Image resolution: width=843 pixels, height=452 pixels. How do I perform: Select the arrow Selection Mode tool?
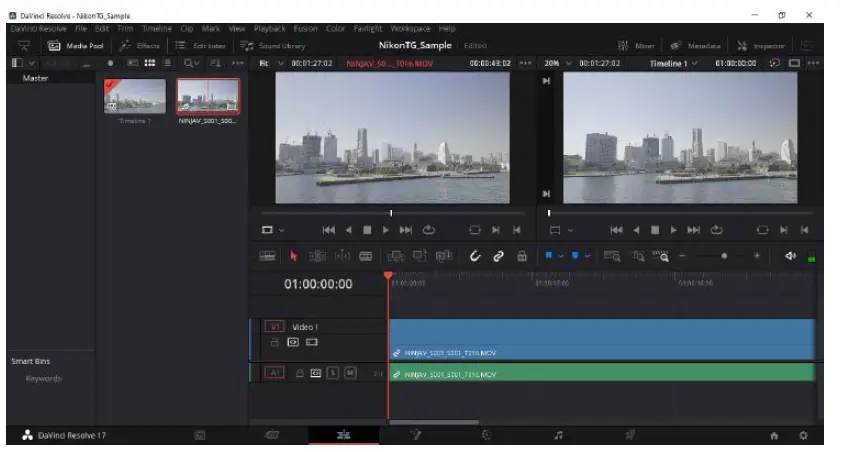click(294, 256)
